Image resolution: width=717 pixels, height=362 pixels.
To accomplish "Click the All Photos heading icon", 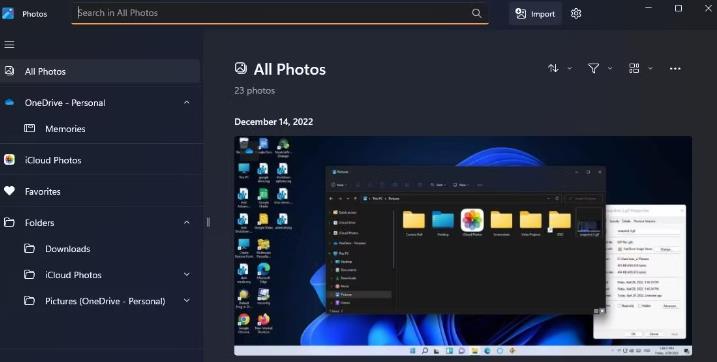I will tap(241, 69).
